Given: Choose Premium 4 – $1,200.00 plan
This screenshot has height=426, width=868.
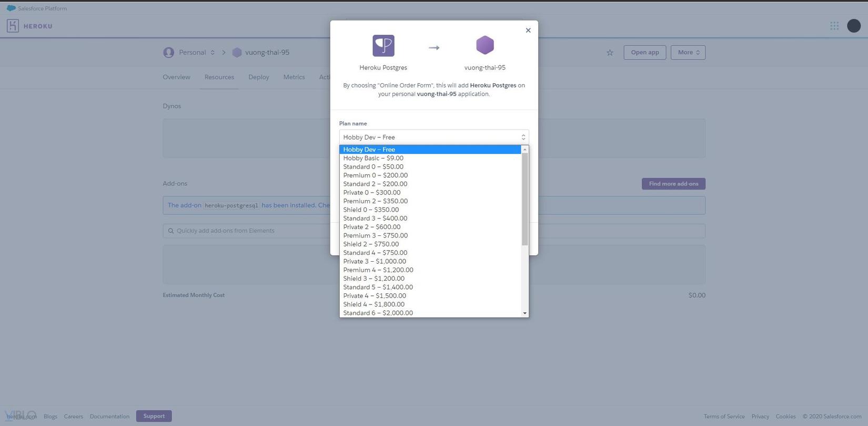Looking at the screenshot, I should coord(430,270).
